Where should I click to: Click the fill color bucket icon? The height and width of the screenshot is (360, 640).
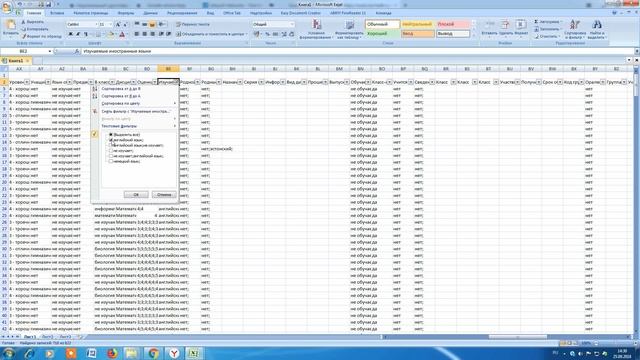110,34
